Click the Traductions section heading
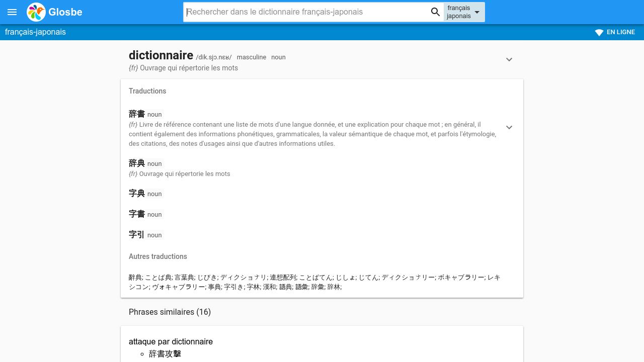 coord(147,91)
